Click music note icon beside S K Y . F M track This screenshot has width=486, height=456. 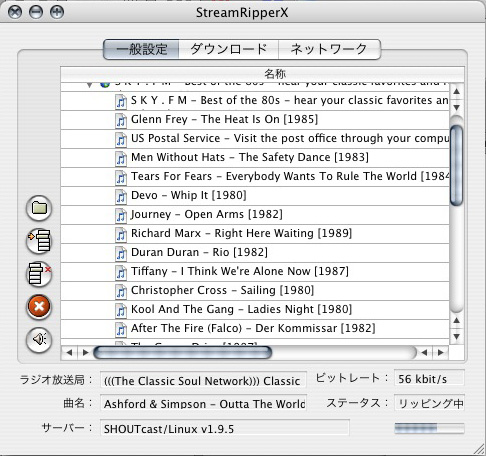(121, 101)
